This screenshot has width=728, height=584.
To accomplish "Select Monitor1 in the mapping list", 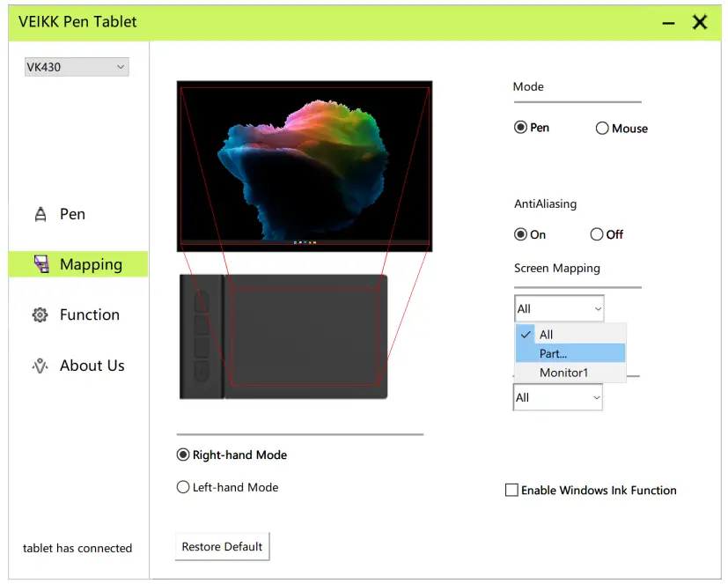I will tap(563, 373).
